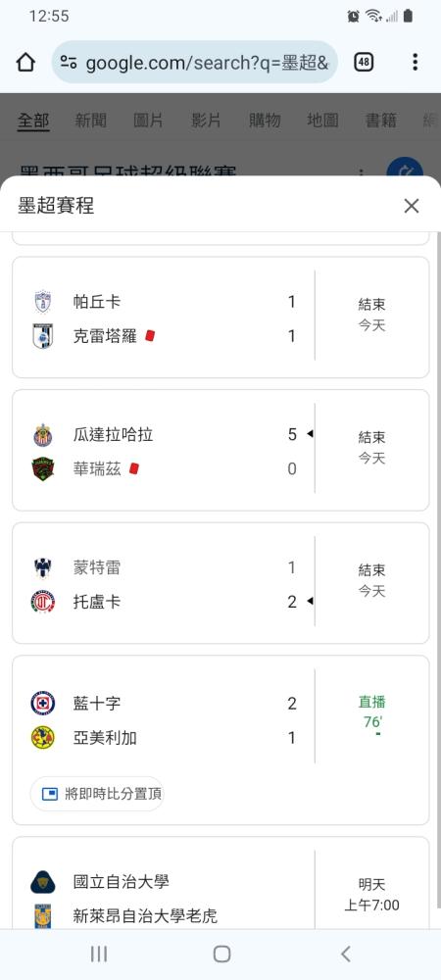Tap the 帕丘卡 team crest
Screen dimensions: 441x980
point(42,302)
